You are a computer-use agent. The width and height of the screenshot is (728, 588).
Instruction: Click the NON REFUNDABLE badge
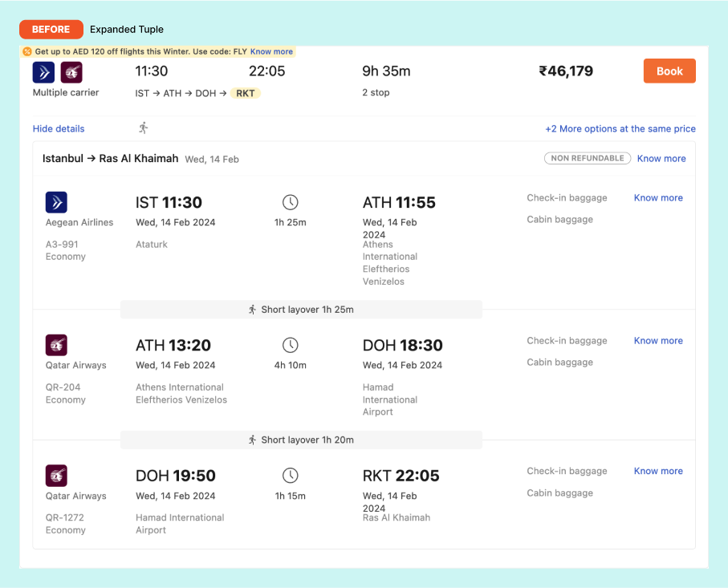coord(588,158)
